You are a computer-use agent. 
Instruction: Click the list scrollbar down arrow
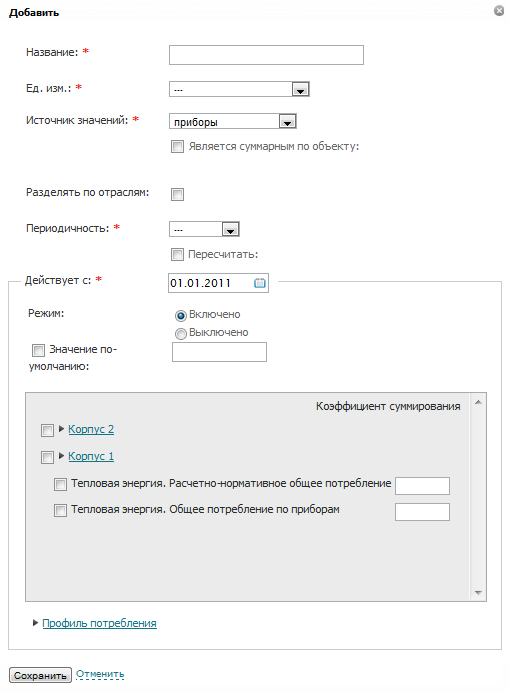point(478,592)
